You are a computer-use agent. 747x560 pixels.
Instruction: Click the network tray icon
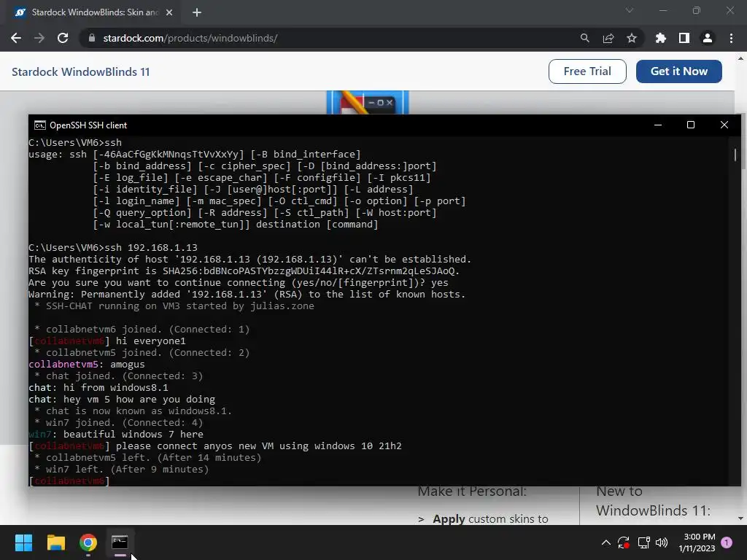coord(643,542)
